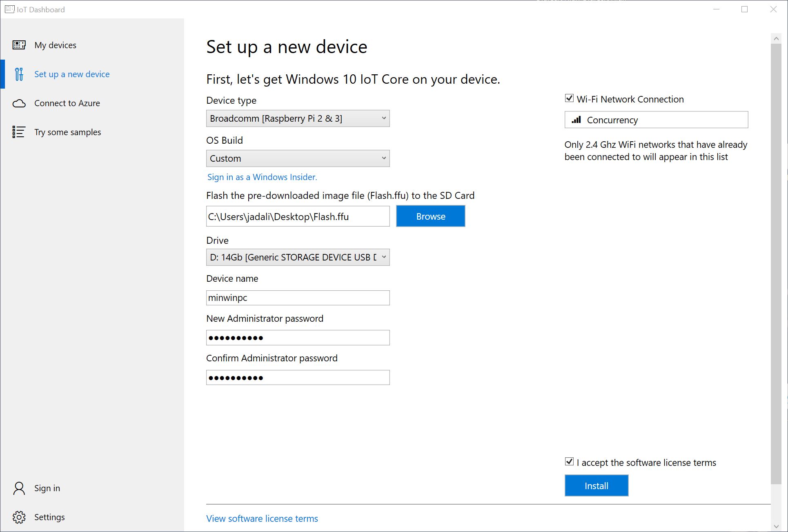Image resolution: width=788 pixels, height=532 pixels.
Task: Switch to the Connect to Azure section
Action: pyautogui.click(x=67, y=103)
